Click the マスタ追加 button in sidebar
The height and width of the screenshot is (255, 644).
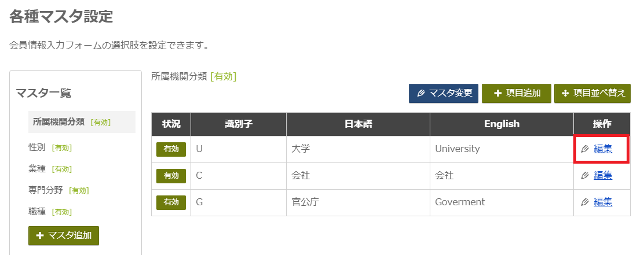(64, 235)
